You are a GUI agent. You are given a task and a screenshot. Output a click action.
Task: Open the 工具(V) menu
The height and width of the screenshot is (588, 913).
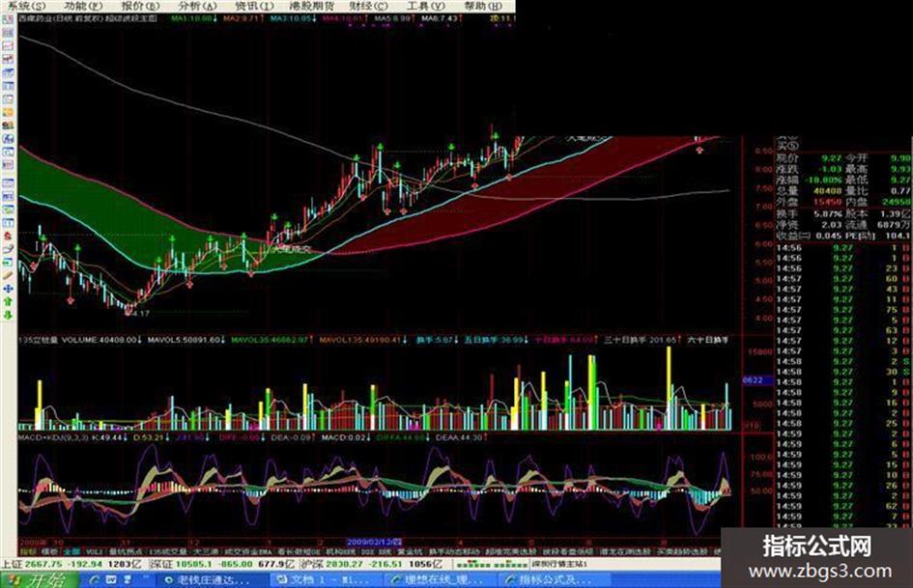(x=426, y=6)
